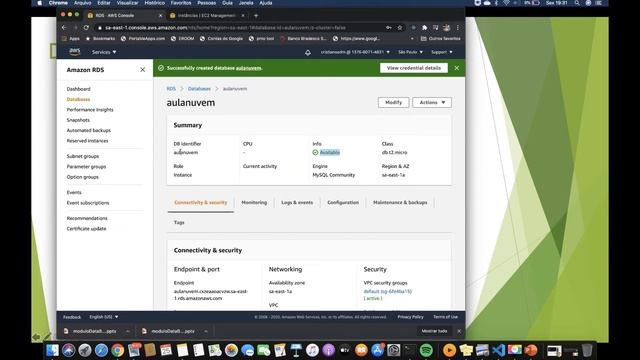Go to Databases breadcrumb link
This screenshot has height=360, width=640.
tap(199, 89)
